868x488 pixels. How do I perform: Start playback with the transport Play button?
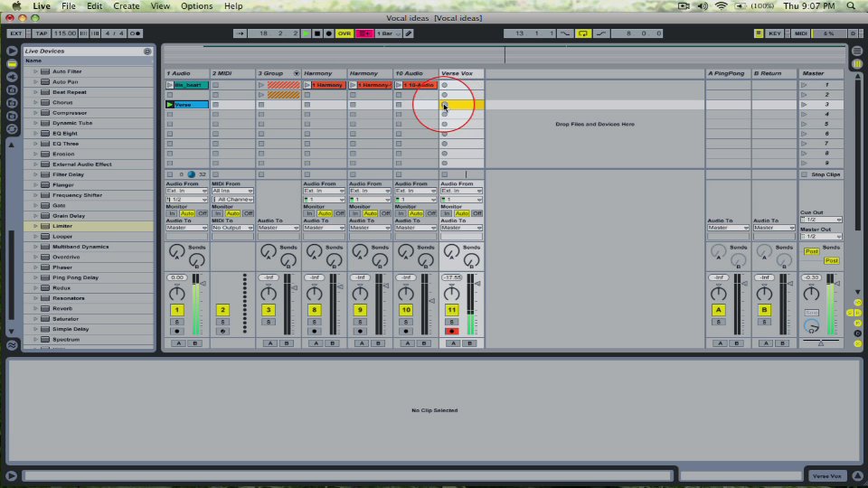306,33
